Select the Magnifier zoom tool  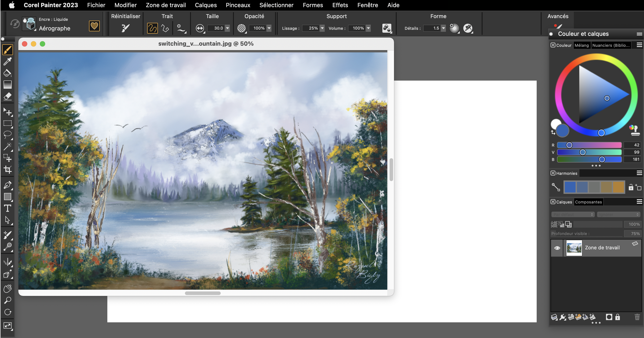click(8, 300)
